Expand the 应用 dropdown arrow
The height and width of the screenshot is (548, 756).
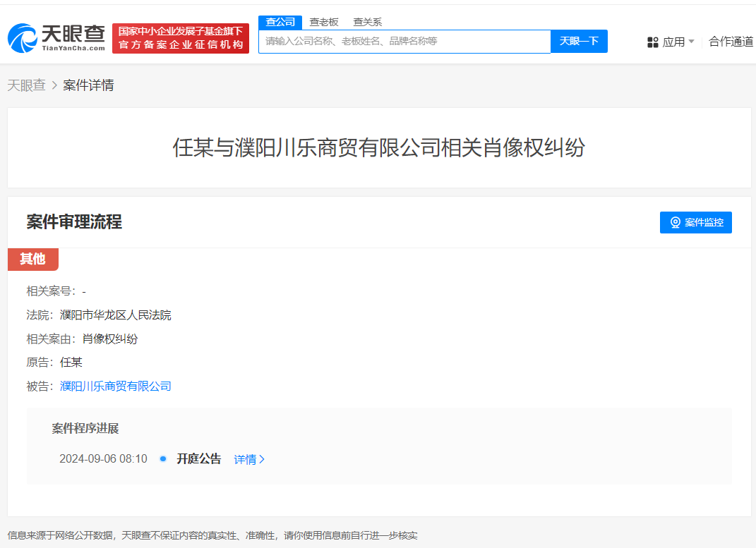point(690,42)
